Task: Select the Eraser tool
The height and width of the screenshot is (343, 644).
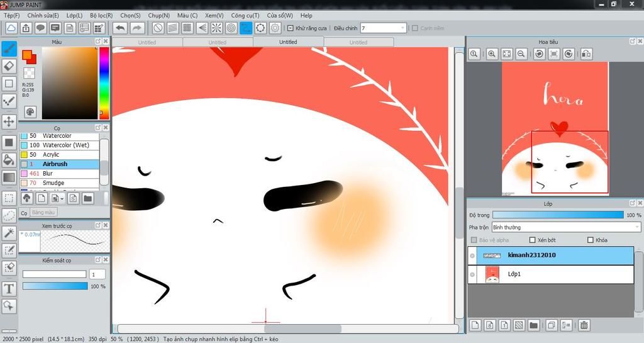Action: (9, 65)
